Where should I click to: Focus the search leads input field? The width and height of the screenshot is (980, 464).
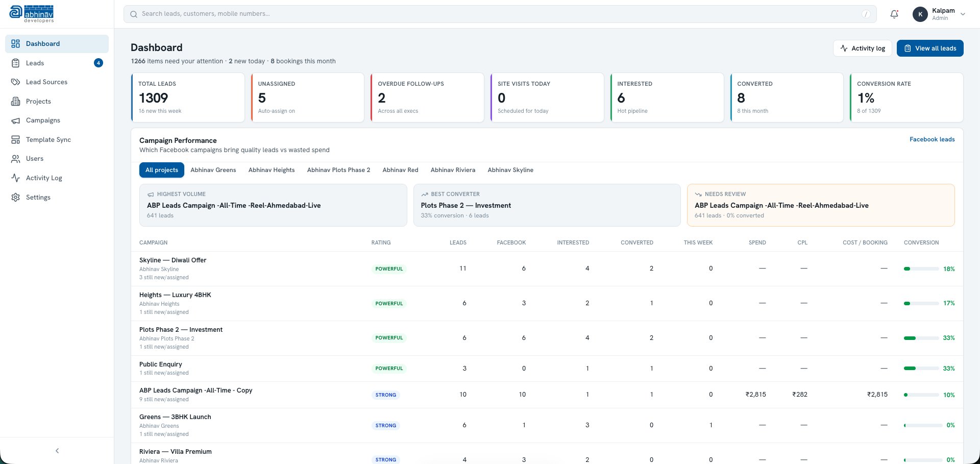[500, 14]
